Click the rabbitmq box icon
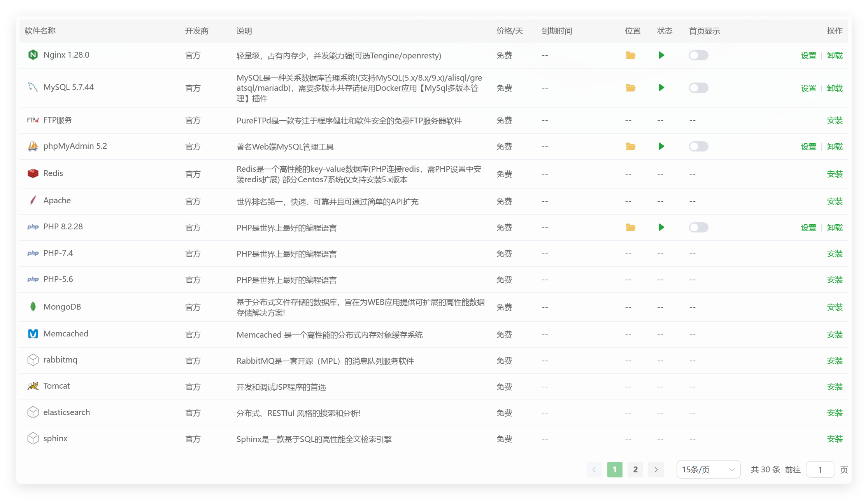Viewport: 868px width, 500px height. coord(33,360)
